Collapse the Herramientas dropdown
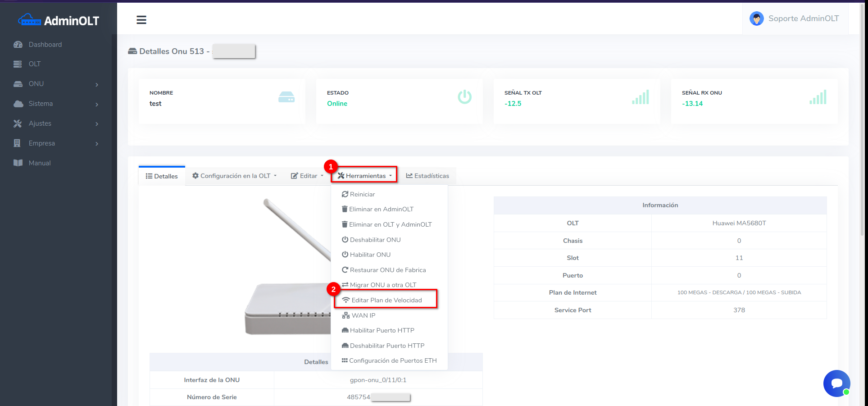This screenshot has height=406, width=868. 365,176
